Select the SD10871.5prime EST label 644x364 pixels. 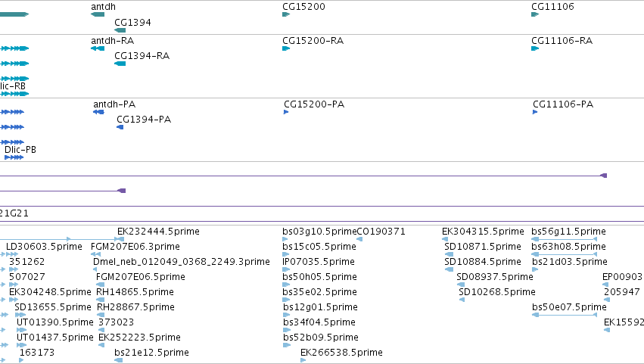(x=483, y=247)
